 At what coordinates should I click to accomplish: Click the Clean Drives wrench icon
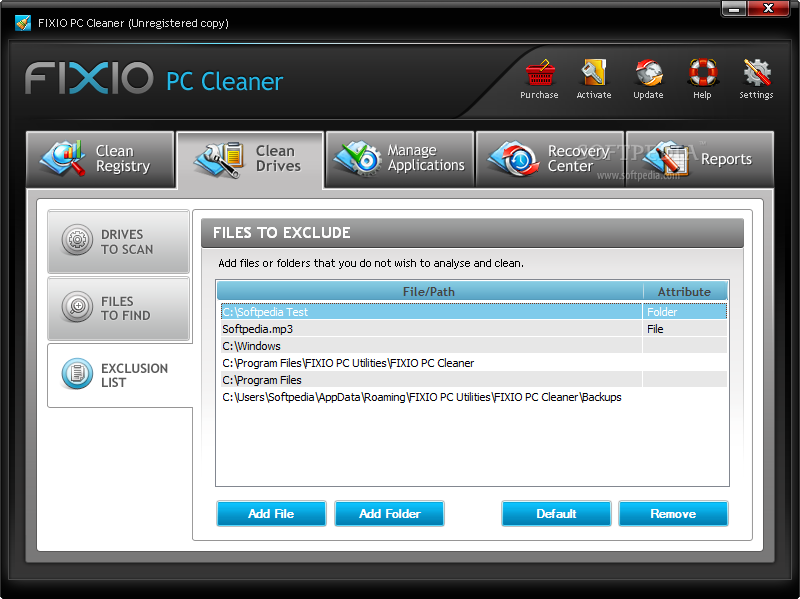219,159
